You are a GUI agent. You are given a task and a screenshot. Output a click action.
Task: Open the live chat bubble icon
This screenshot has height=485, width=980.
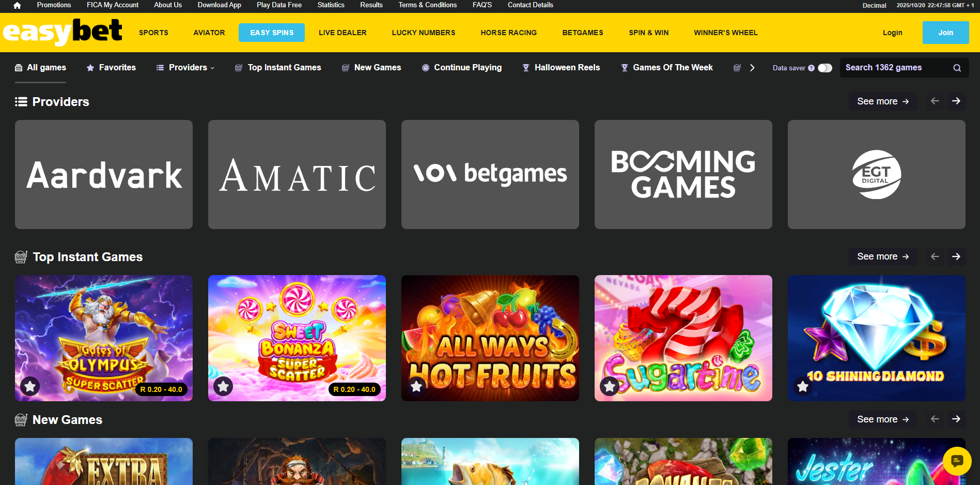(957, 461)
